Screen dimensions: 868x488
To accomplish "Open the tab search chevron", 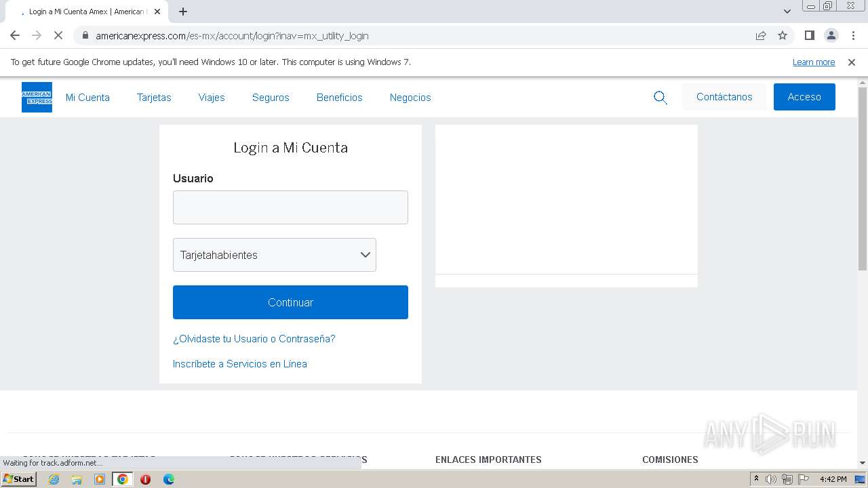I will tap(787, 12).
